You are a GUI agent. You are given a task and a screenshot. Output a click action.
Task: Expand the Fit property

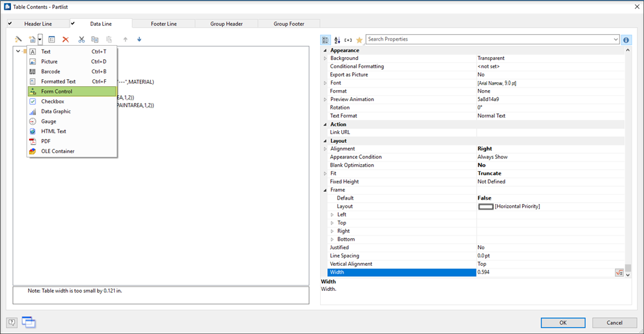pos(325,174)
